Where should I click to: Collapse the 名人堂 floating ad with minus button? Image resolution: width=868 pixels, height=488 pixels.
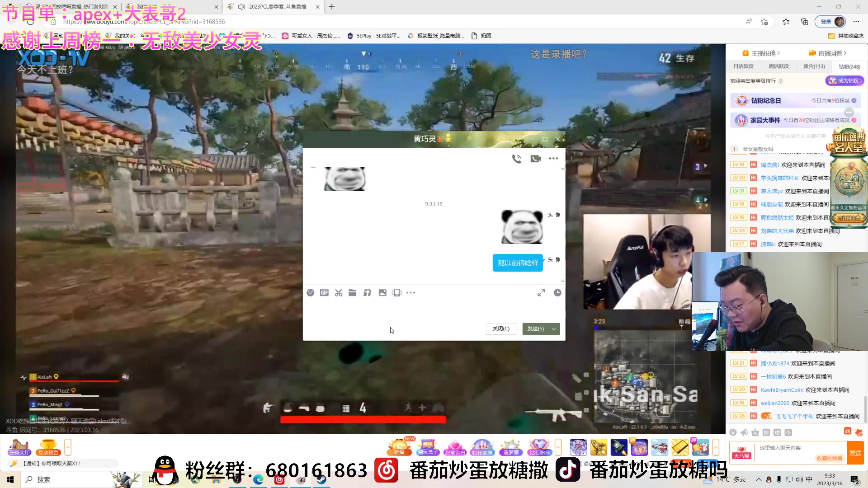click(849, 112)
